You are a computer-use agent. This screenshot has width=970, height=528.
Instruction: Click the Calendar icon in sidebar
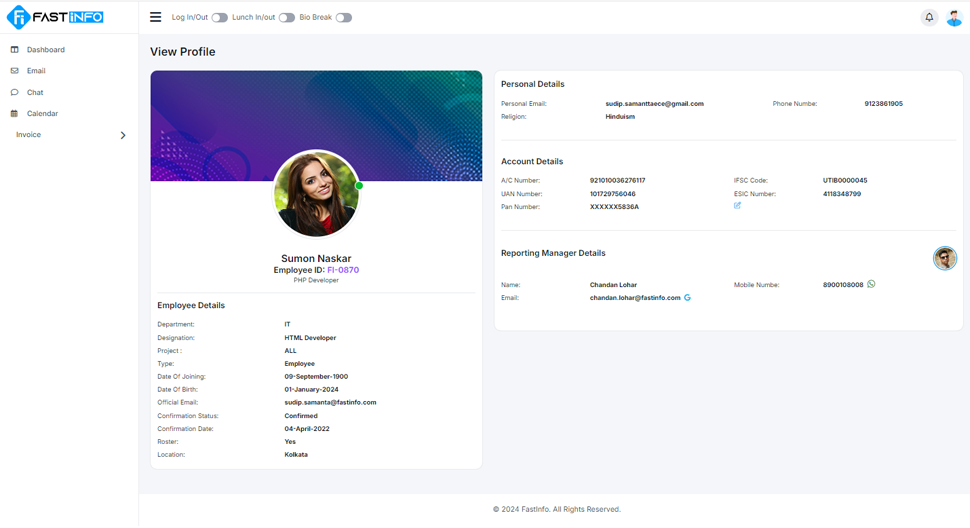click(14, 114)
